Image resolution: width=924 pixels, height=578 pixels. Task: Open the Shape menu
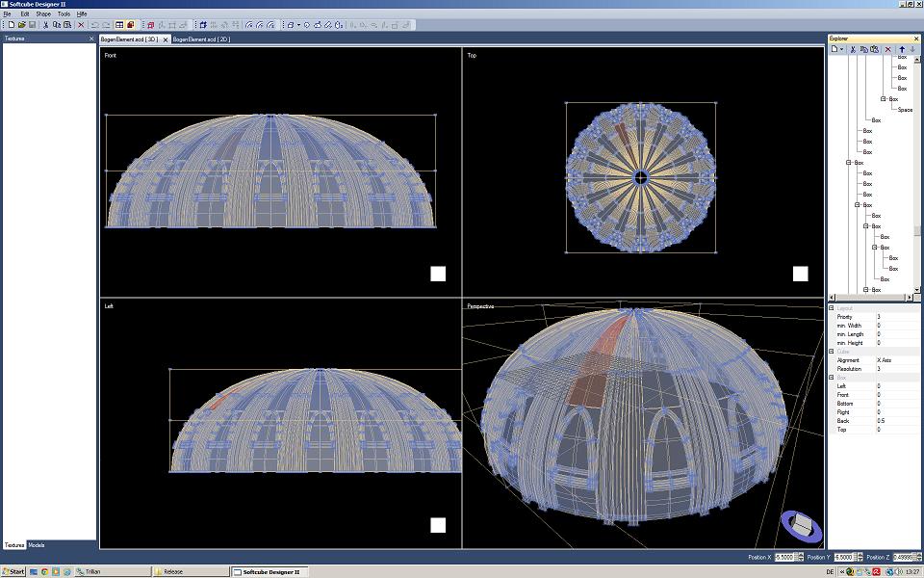(x=43, y=14)
